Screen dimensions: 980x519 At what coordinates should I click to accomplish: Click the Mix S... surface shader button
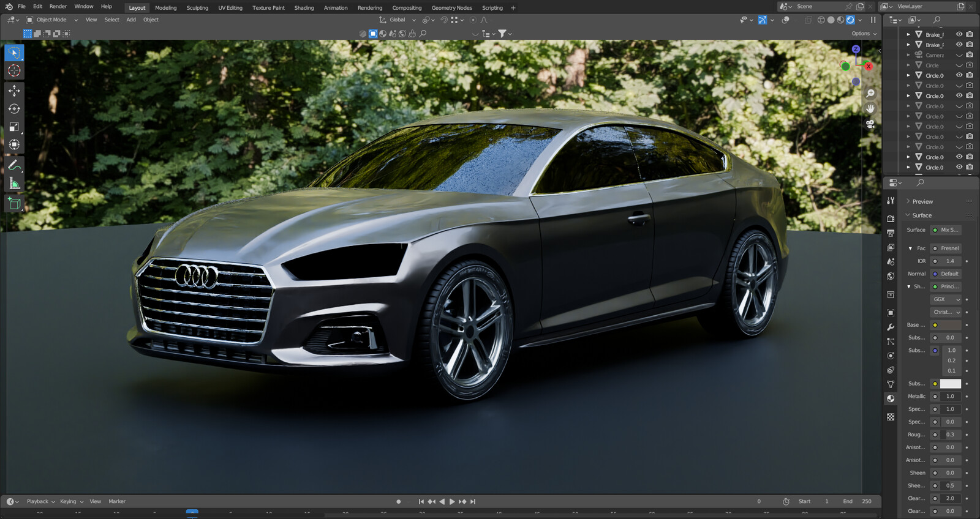click(946, 230)
